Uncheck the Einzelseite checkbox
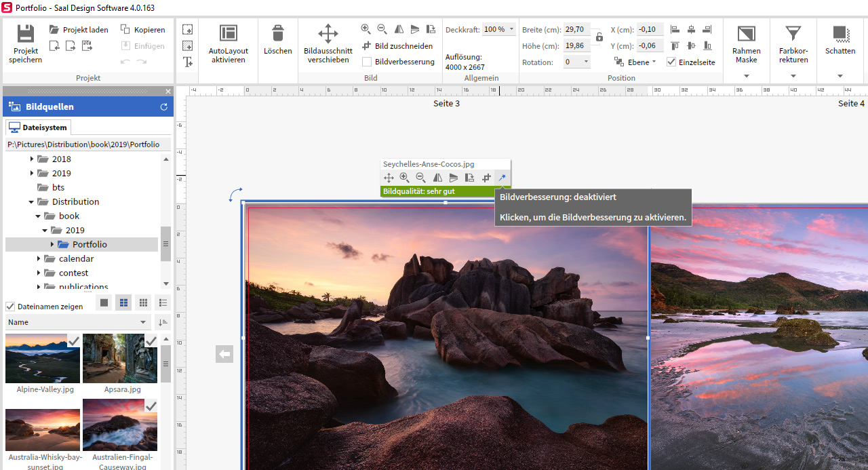The height and width of the screenshot is (470, 868). coord(671,62)
